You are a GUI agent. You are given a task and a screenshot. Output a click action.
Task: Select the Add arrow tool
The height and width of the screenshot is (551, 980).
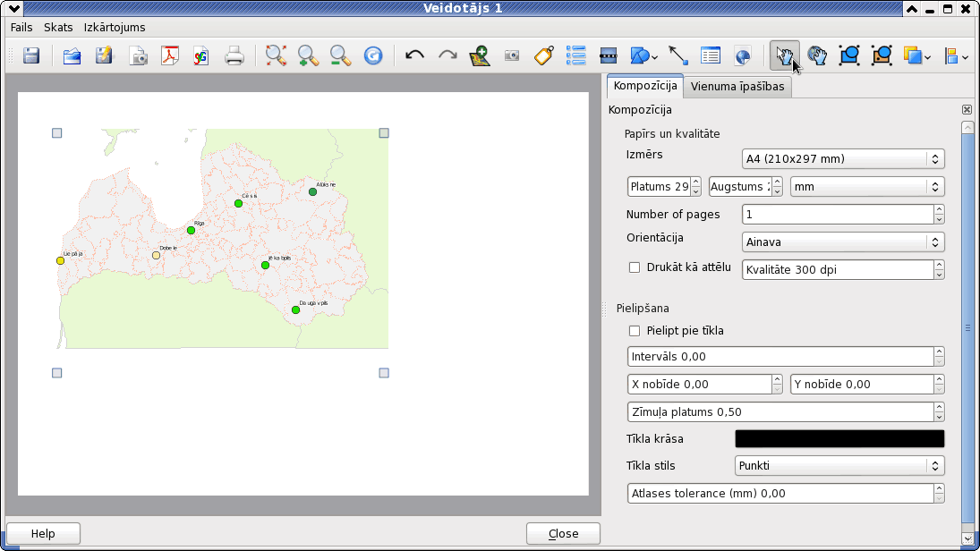[x=678, y=56]
